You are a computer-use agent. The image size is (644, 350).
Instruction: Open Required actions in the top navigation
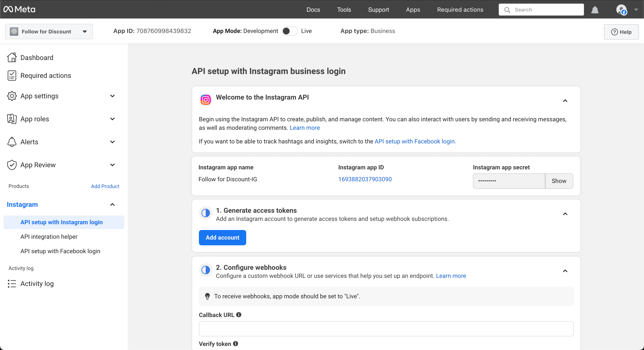coord(460,10)
